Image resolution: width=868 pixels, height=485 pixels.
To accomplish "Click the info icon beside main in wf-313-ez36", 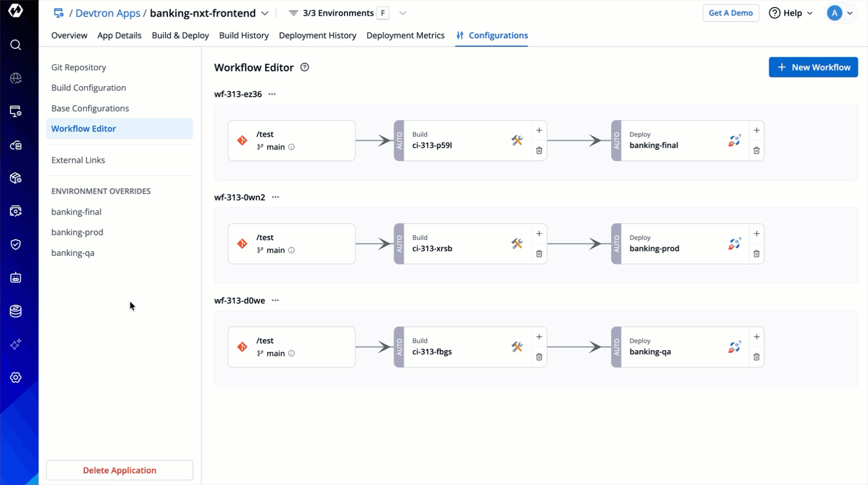I will pyautogui.click(x=292, y=147).
